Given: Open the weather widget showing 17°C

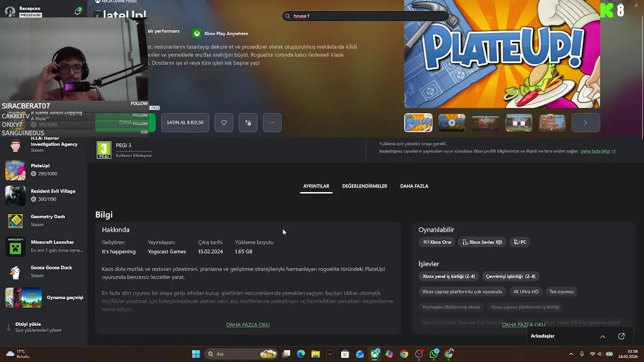Looking at the screenshot, I should [x=19, y=354].
